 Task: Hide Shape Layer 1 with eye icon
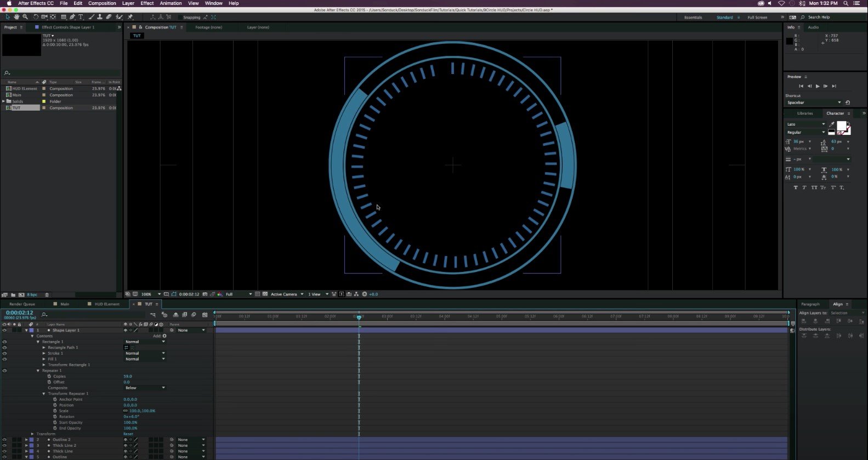click(4, 330)
